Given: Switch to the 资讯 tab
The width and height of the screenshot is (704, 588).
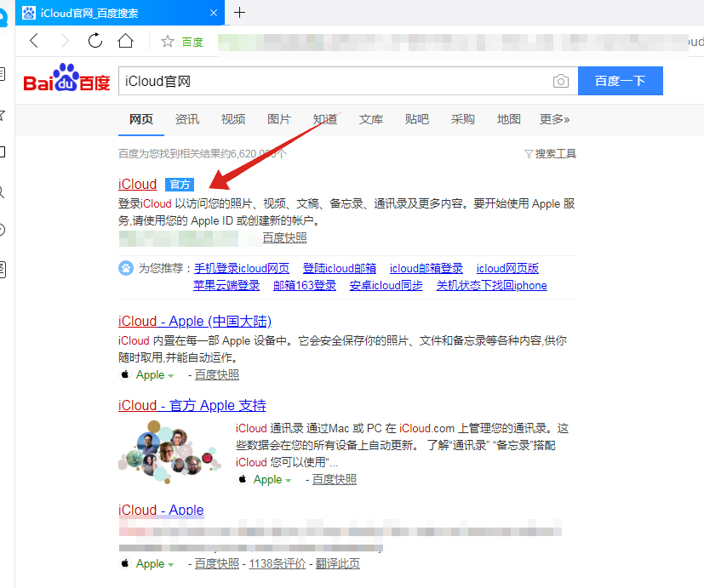Looking at the screenshot, I should click(x=187, y=119).
